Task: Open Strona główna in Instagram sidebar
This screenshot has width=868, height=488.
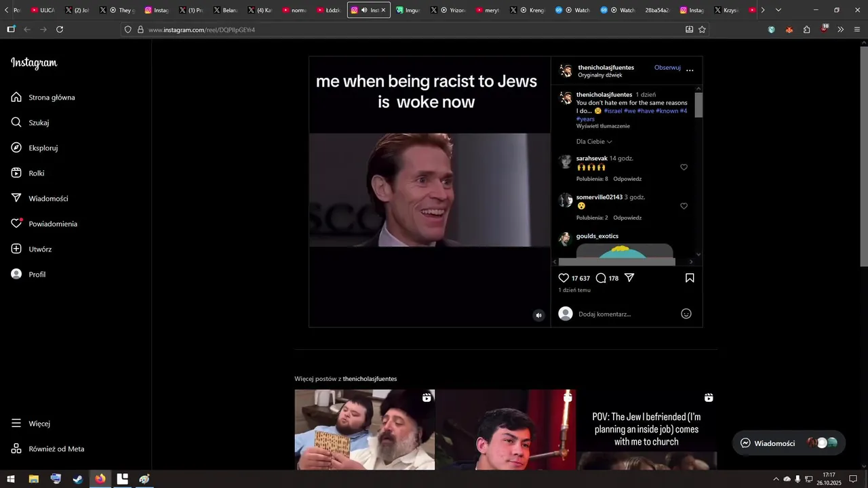Action: coord(43,97)
